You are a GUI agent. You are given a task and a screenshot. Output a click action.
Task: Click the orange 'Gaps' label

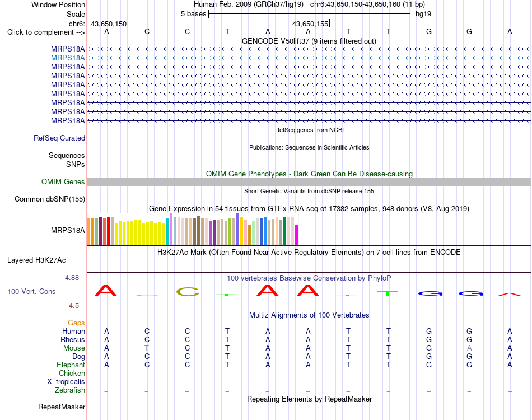point(76,323)
